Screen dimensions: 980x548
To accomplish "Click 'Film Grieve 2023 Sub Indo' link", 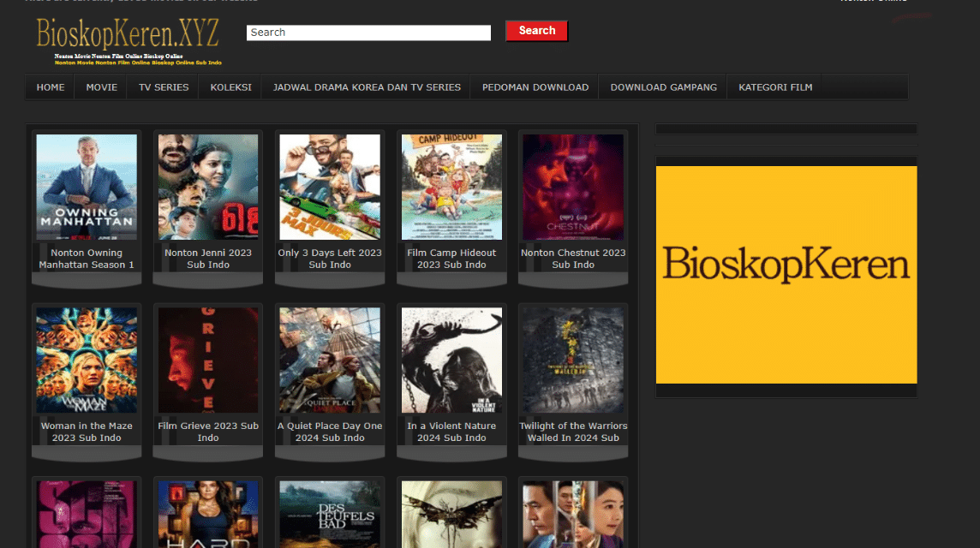I will tap(208, 432).
